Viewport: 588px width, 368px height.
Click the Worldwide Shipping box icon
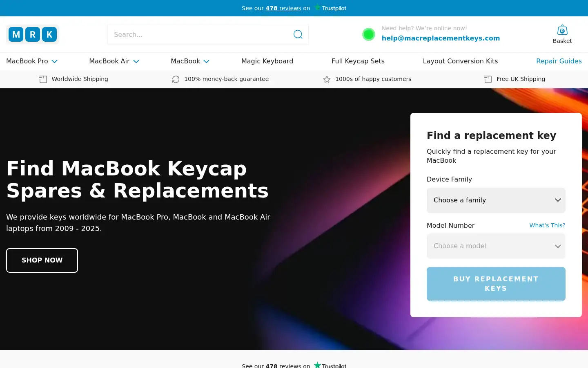coord(43,79)
